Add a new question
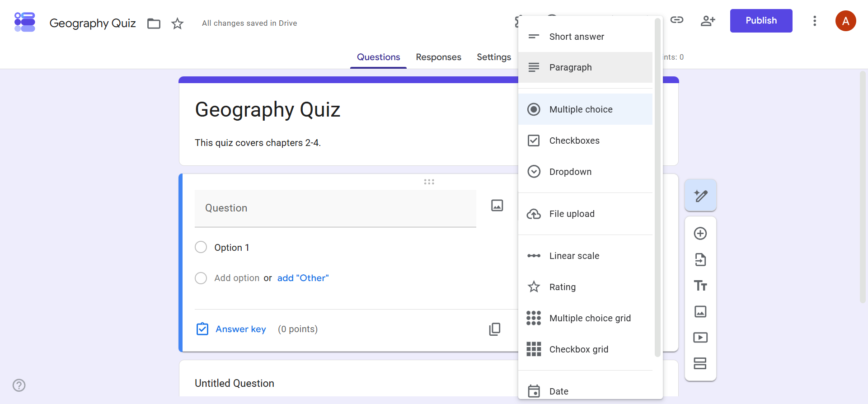868x404 pixels. pyautogui.click(x=700, y=234)
